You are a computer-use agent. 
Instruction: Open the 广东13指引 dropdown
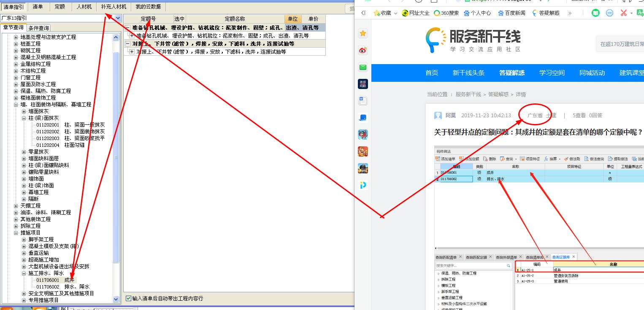coord(118,18)
